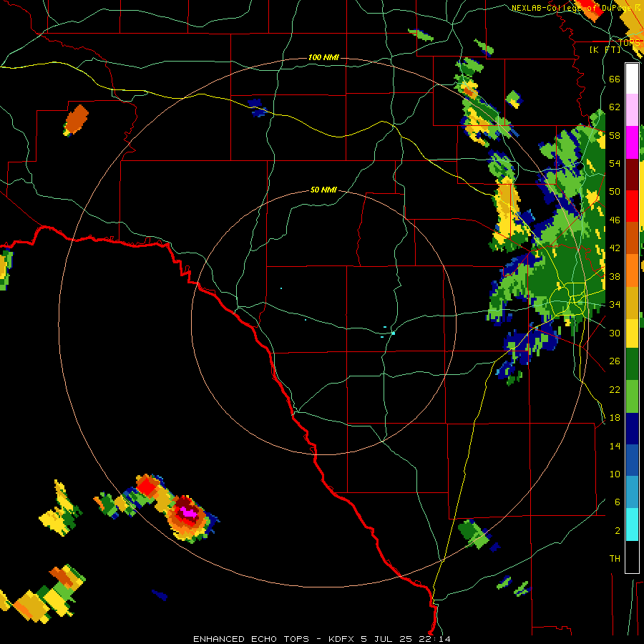Pick the light green legend swatch

[632, 396]
